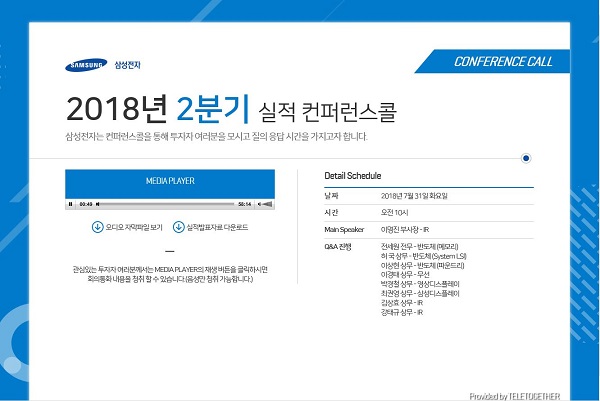Select the speaker line ending 부사장 - IR

[x=405, y=230]
